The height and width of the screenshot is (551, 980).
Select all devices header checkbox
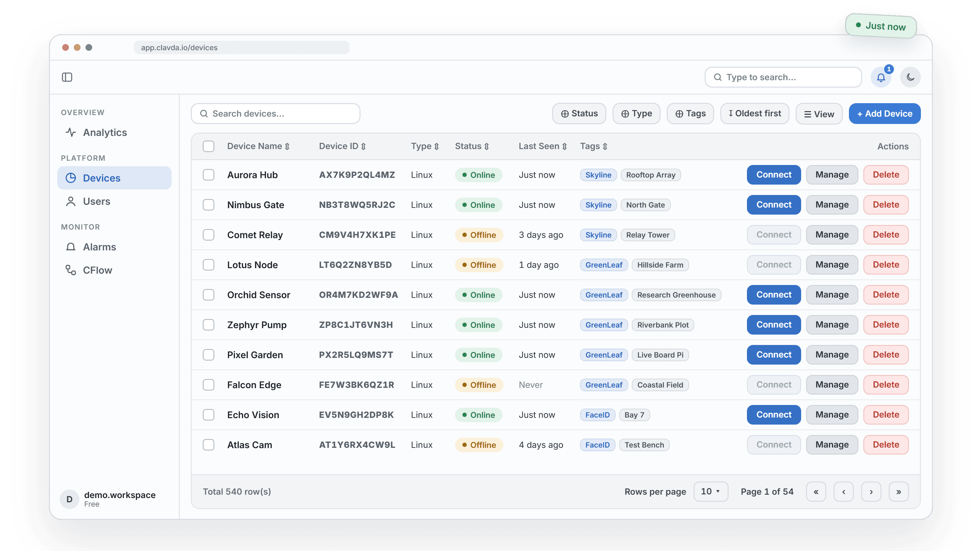pos(209,146)
